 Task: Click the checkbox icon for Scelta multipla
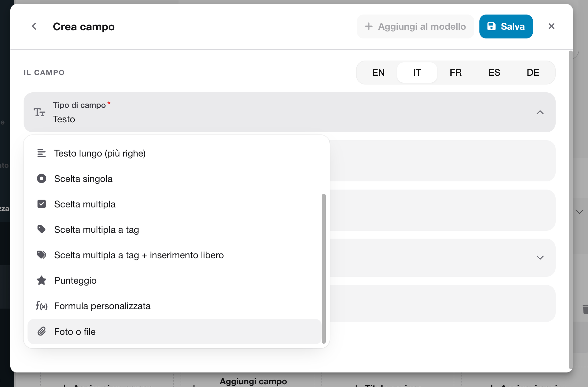click(x=41, y=204)
